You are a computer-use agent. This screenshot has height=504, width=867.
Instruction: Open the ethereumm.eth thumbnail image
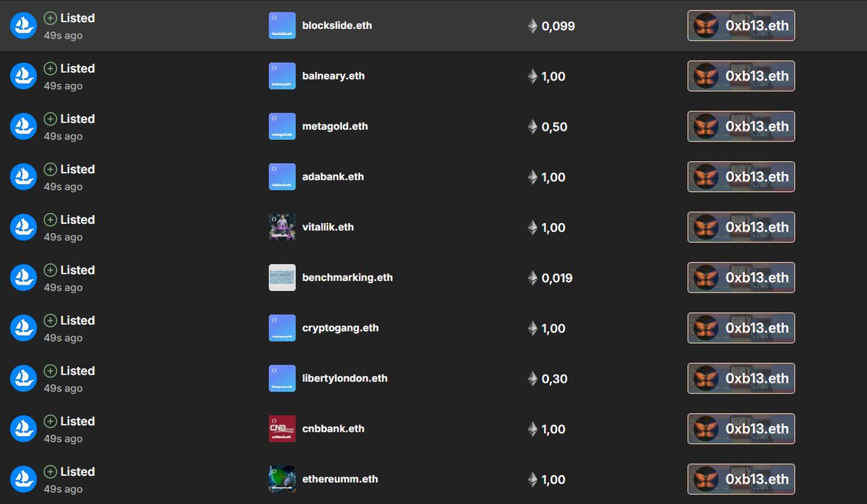(282, 479)
